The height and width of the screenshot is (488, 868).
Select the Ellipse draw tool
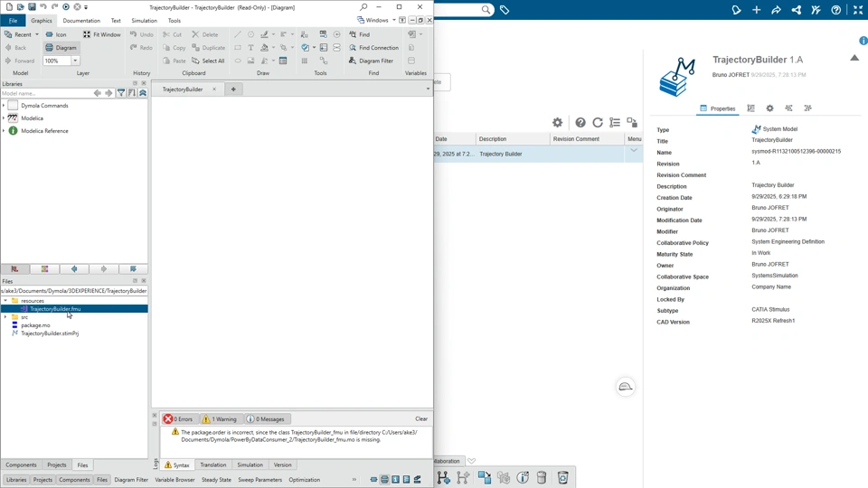238,61
